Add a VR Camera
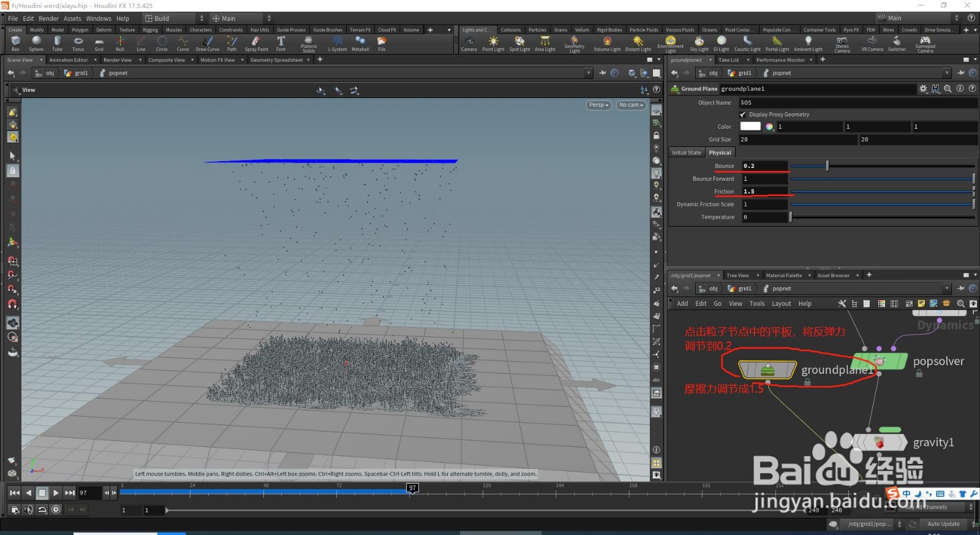This screenshot has height=535, width=980. (x=872, y=44)
